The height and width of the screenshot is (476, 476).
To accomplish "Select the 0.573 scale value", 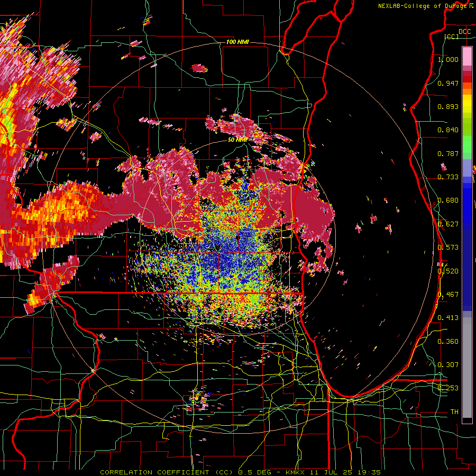I will 448,248.
